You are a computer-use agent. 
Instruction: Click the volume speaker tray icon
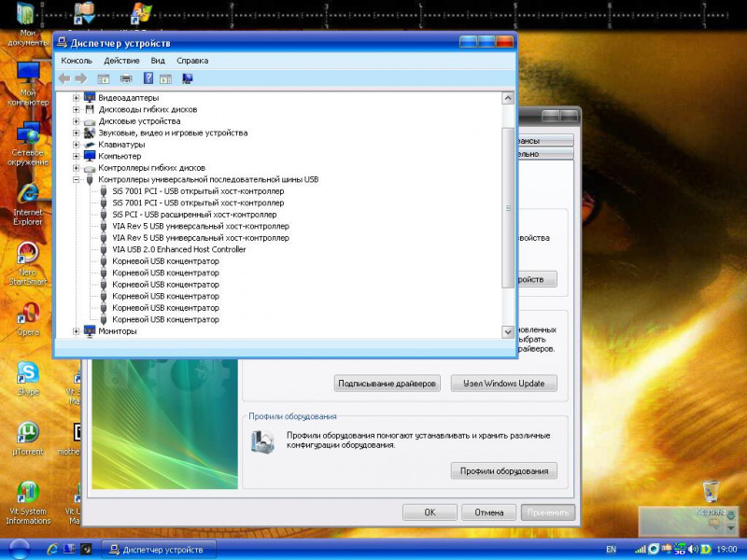tap(695, 549)
